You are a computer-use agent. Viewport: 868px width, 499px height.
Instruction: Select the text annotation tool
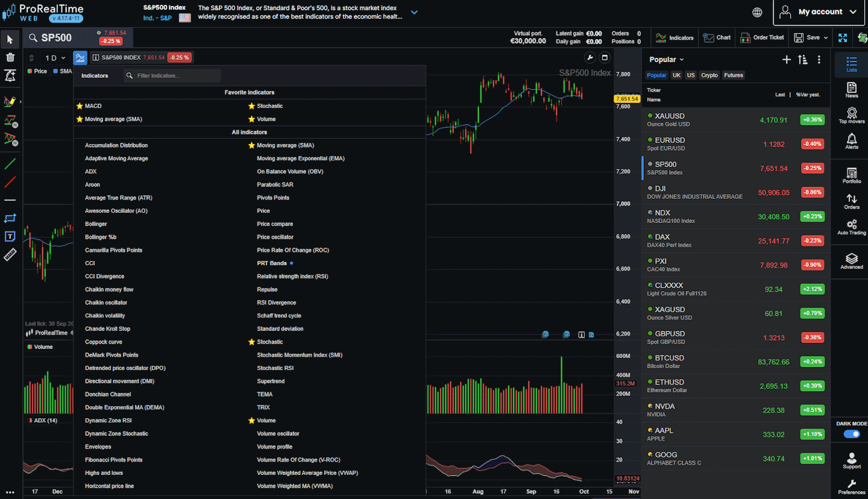pos(10,236)
